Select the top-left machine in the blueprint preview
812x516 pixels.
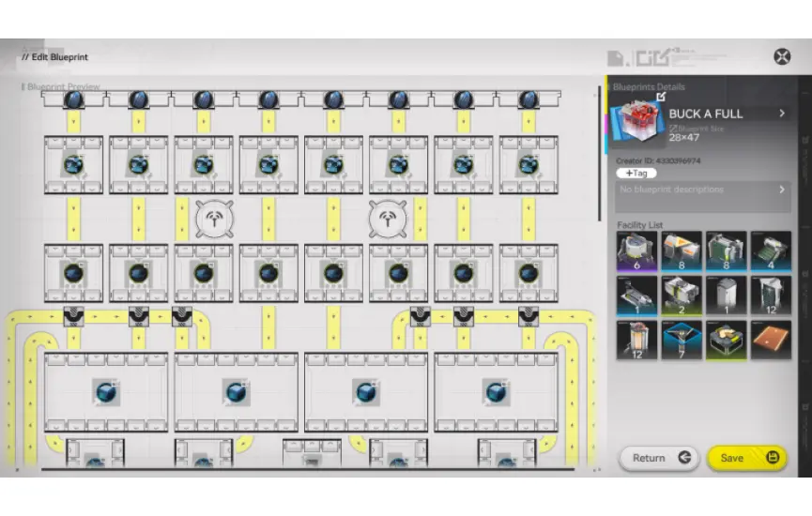(74, 164)
